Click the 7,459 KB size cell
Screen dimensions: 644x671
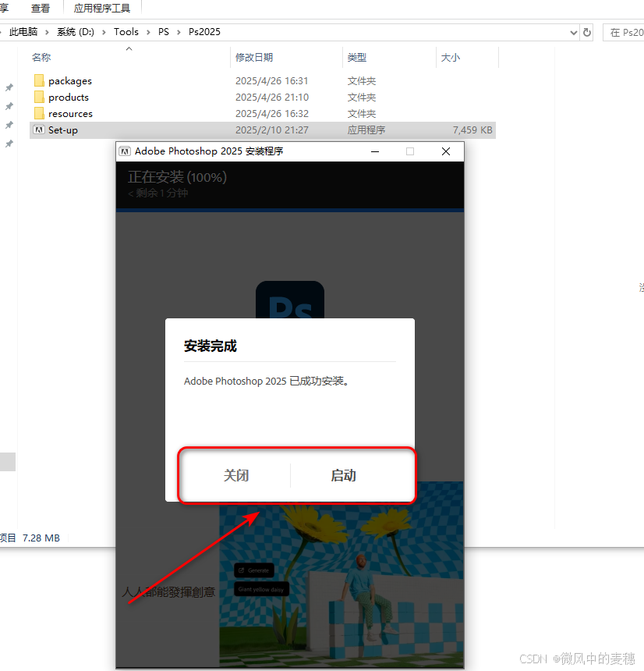click(x=472, y=130)
